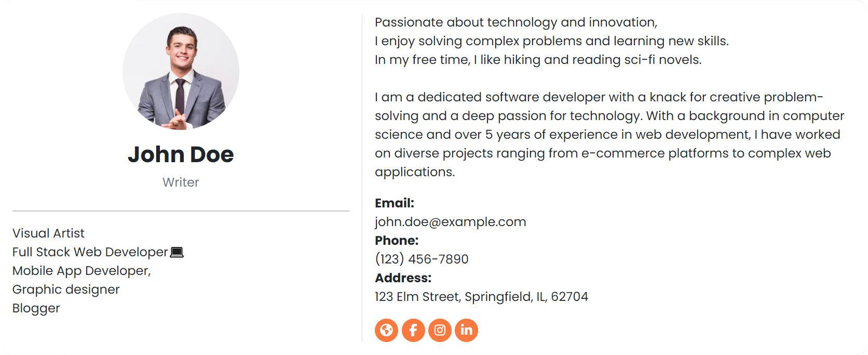Click the Blogger list item
This screenshot has height=355, width=868.
[36, 308]
